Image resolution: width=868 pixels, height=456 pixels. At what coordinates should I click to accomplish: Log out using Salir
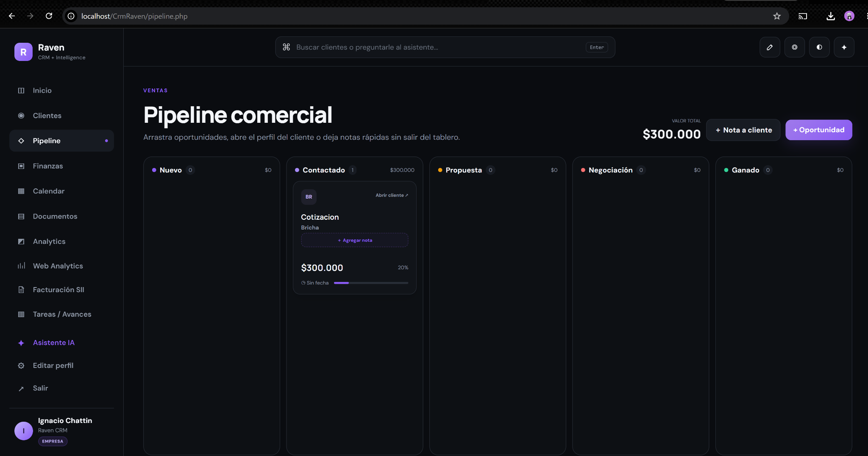[61, 388]
